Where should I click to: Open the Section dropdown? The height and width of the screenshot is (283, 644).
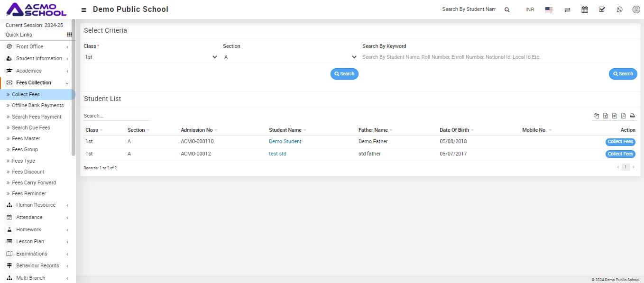tap(290, 57)
